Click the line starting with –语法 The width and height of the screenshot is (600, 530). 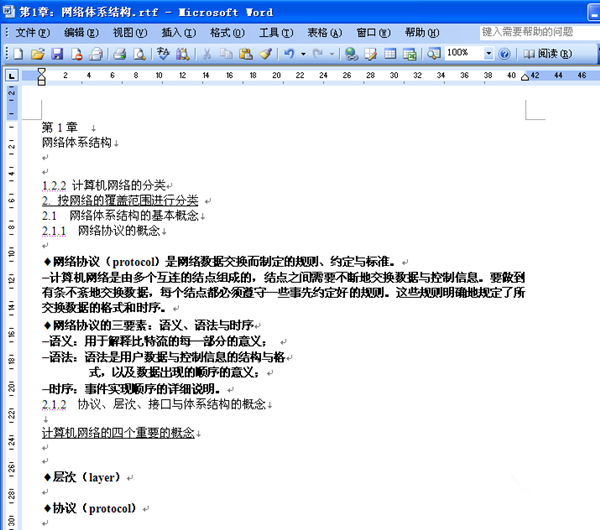[163, 357]
